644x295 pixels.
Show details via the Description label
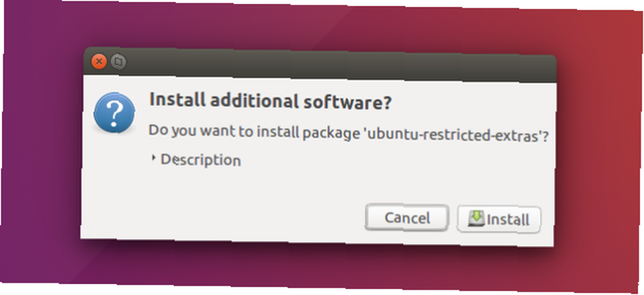[200, 159]
